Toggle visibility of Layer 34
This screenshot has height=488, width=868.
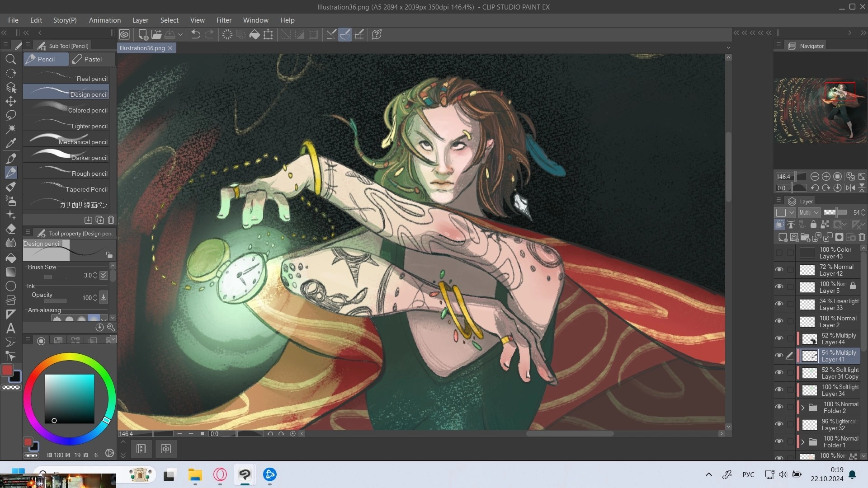779,390
